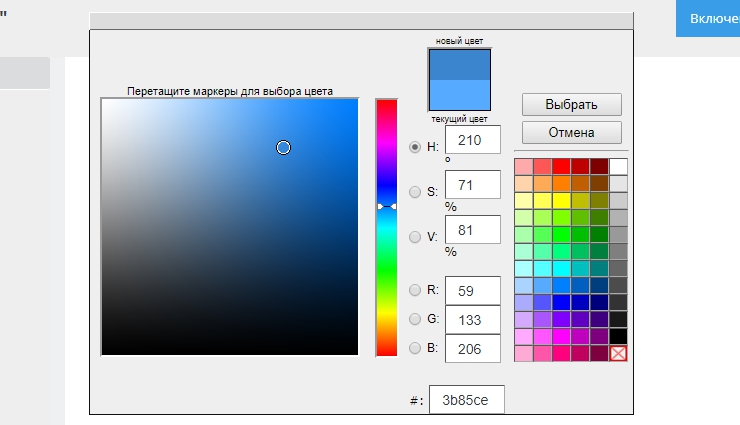Pick the white swatch in the palette

pyautogui.click(x=619, y=166)
